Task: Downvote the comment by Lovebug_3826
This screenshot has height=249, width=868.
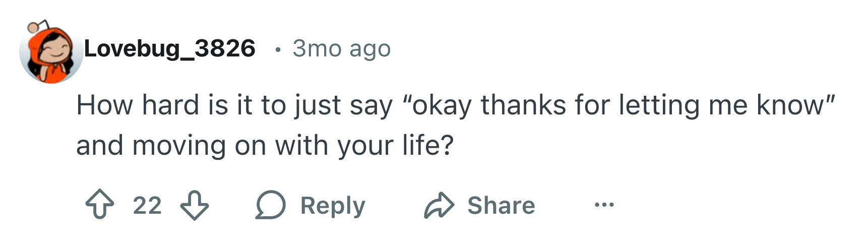Action: coord(195,205)
